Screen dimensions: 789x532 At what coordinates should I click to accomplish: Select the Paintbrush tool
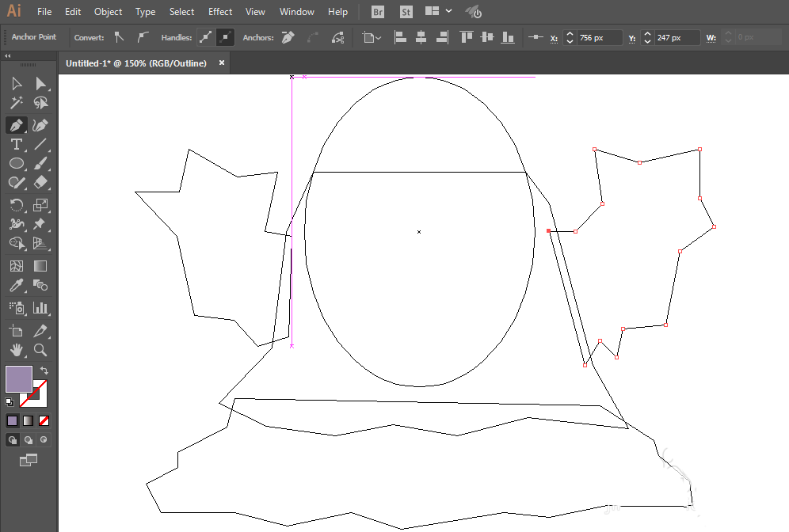[40, 163]
